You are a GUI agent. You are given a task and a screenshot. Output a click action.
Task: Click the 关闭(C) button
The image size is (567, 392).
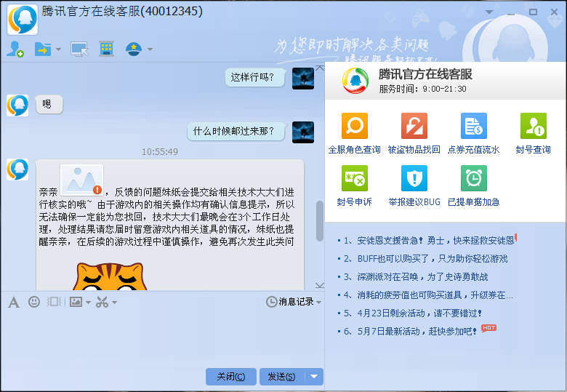[230, 377]
